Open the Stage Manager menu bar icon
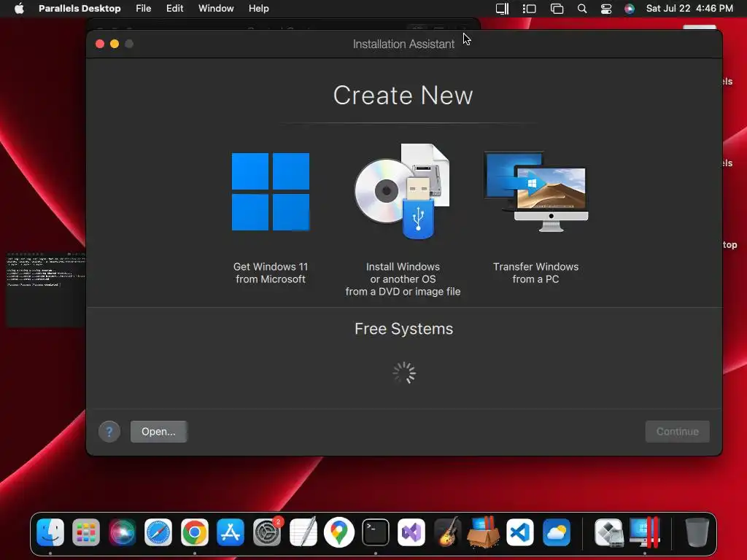The image size is (747, 560). tap(530, 9)
